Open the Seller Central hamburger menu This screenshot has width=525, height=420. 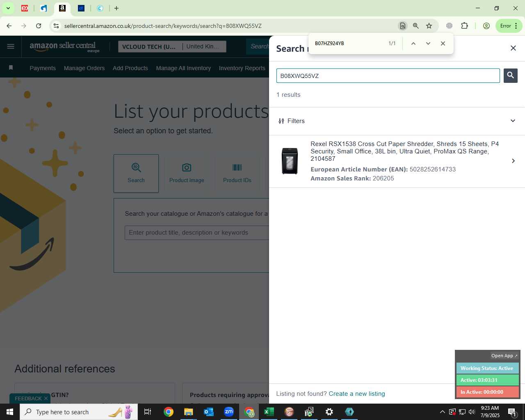[x=11, y=46]
